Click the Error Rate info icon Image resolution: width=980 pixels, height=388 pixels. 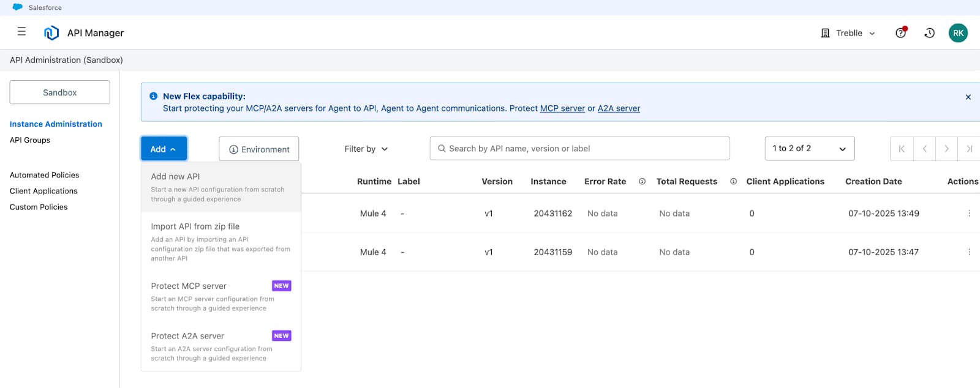click(642, 181)
